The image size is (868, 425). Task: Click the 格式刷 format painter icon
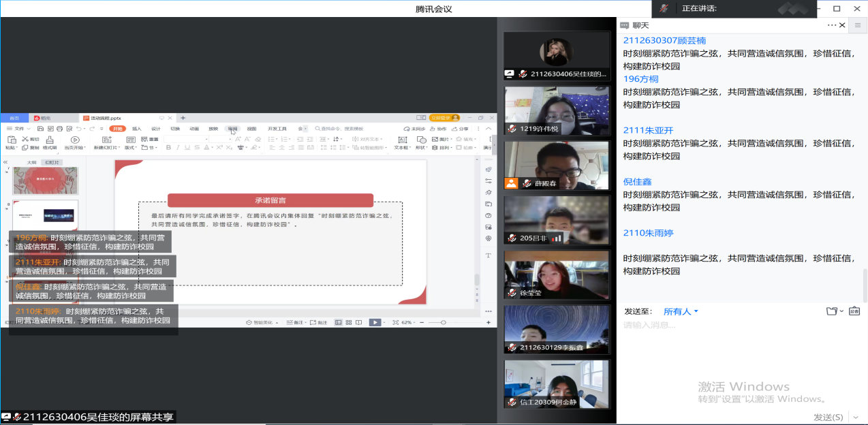coord(49,140)
